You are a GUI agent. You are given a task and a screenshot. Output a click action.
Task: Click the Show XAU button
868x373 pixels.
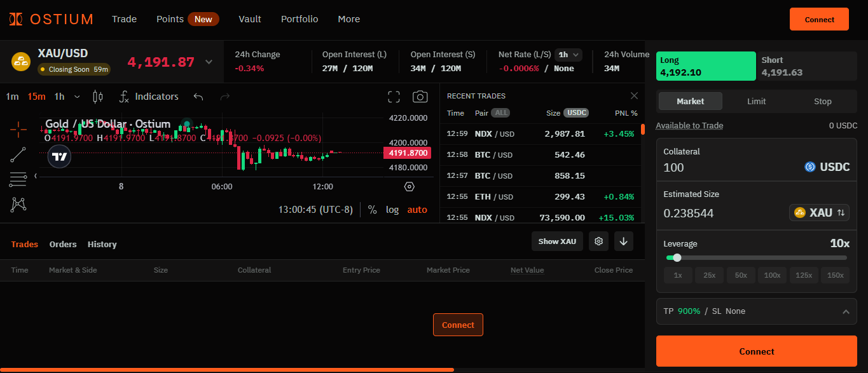click(557, 241)
